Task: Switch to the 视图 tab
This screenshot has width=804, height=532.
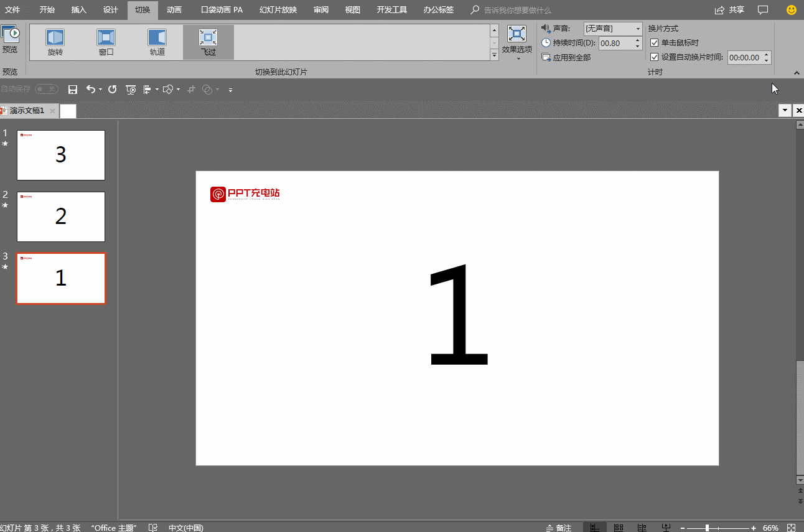Action: [353, 10]
